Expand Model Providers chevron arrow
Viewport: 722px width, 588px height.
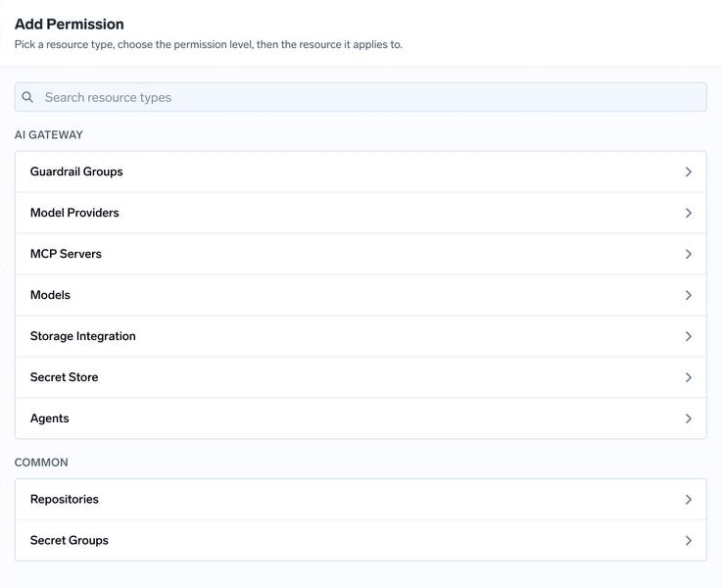coord(688,213)
